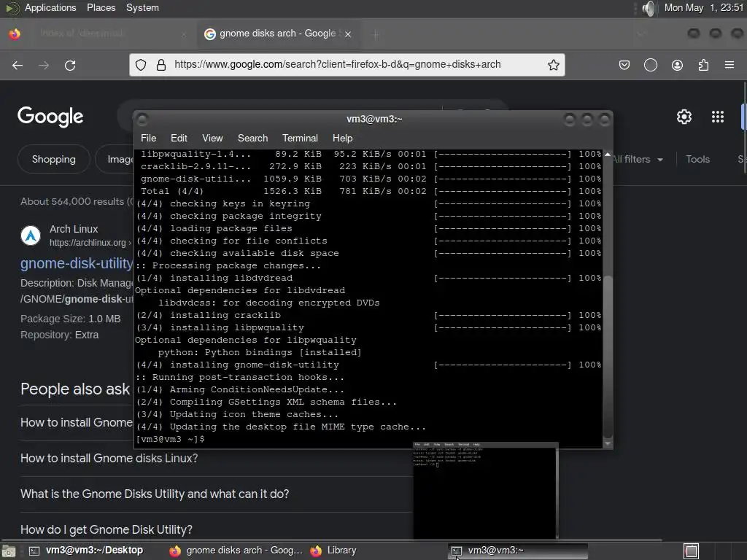
Task: Click the Firefox forward arrow
Action: (44, 65)
